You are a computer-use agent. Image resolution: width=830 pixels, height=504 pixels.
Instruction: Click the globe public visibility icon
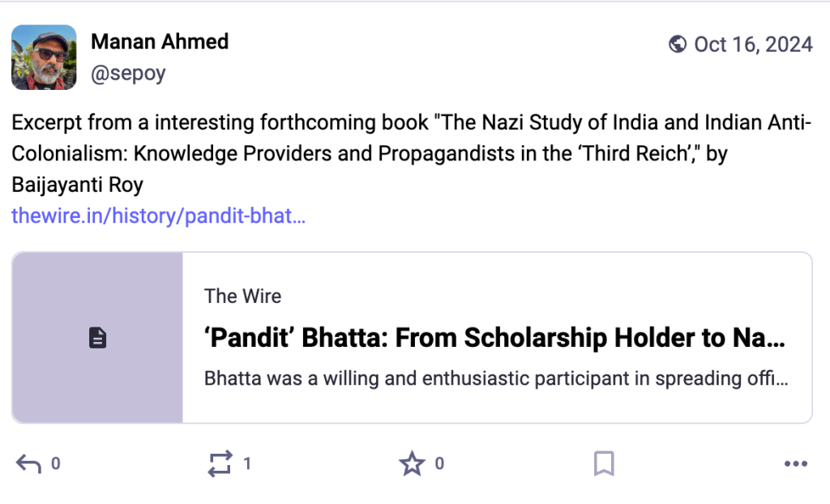[678, 44]
